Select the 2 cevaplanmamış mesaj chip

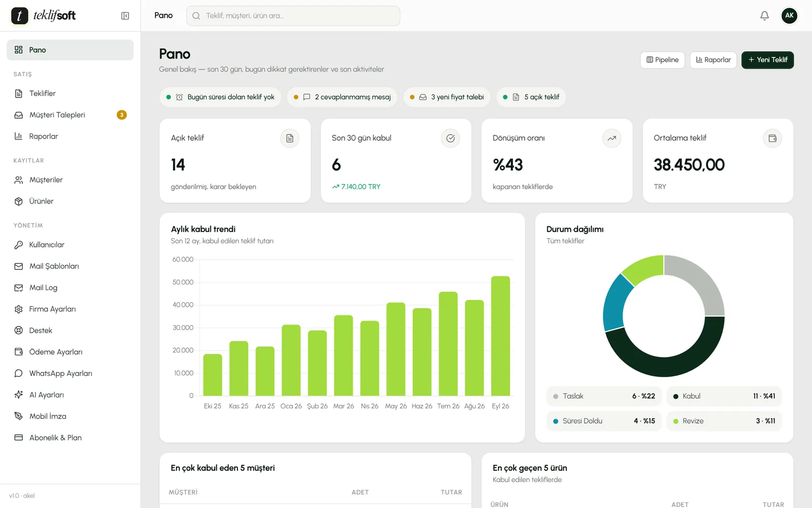342,97
